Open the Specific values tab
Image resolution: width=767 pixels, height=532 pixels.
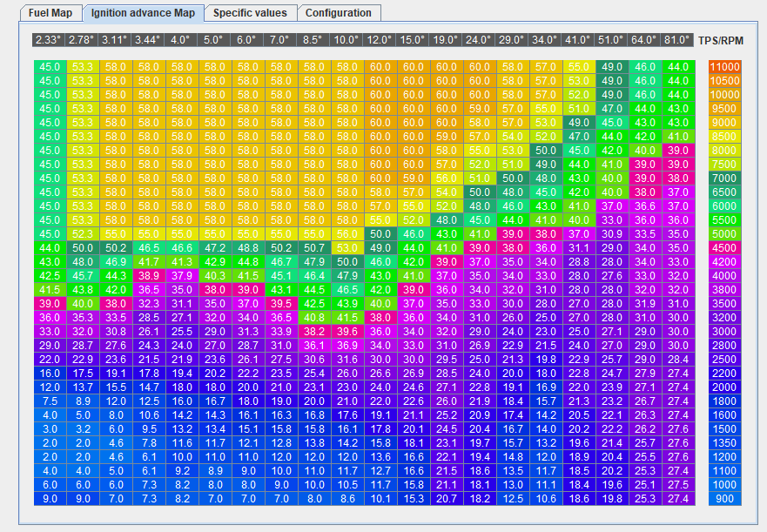(250, 13)
